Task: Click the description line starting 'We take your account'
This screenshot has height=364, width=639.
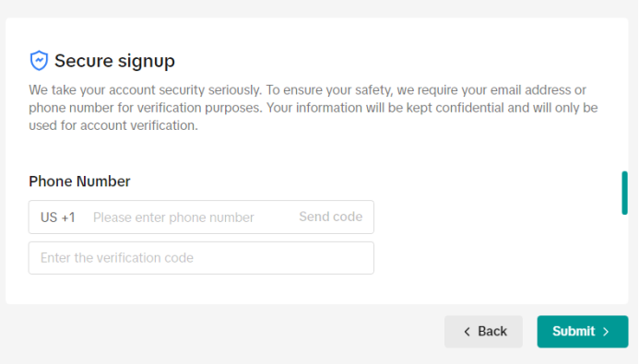Action: point(307,90)
